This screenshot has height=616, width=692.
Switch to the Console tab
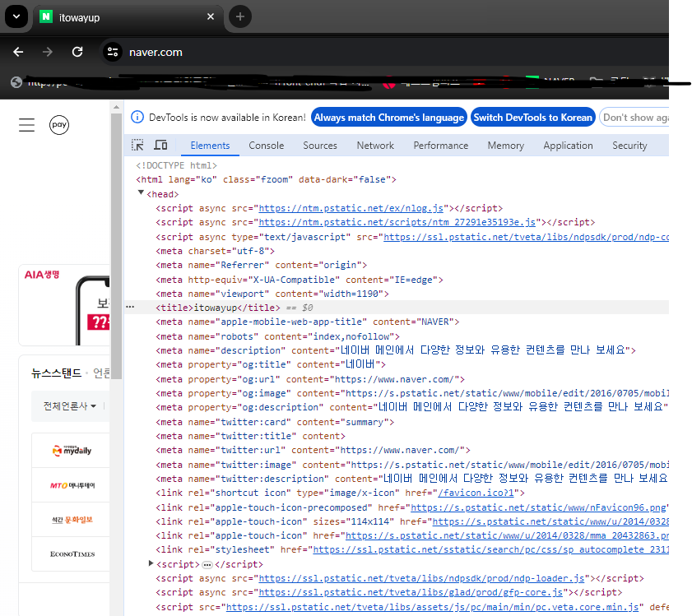[266, 146]
